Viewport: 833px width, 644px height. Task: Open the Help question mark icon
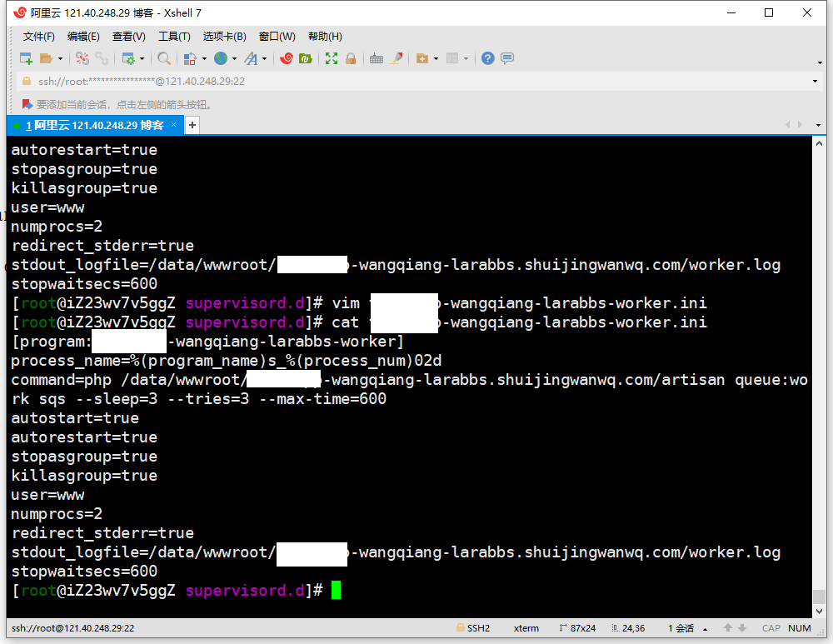point(488,58)
